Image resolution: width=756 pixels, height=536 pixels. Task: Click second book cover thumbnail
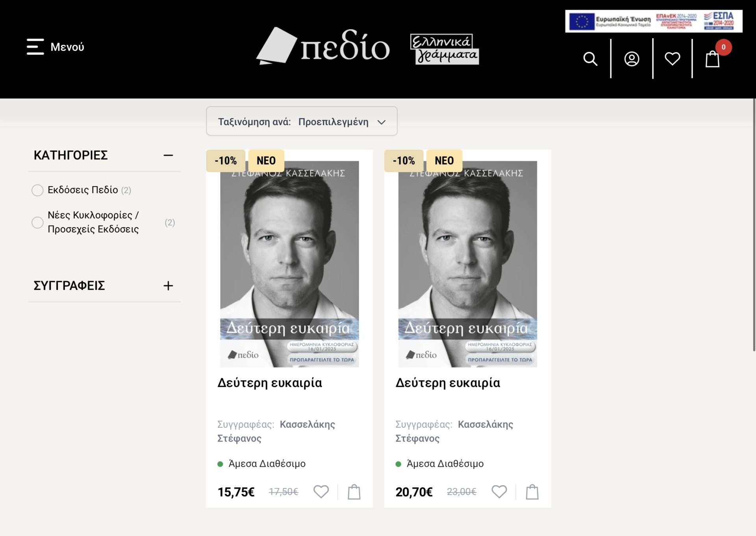click(x=467, y=264)
